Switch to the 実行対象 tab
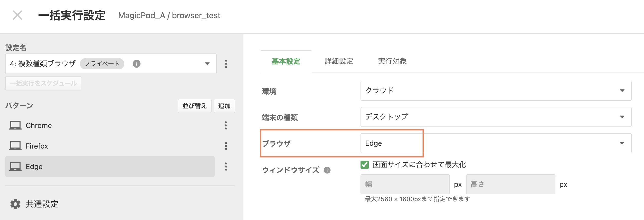The height and width of the screenshot is (220, 644). pos(392,61)
